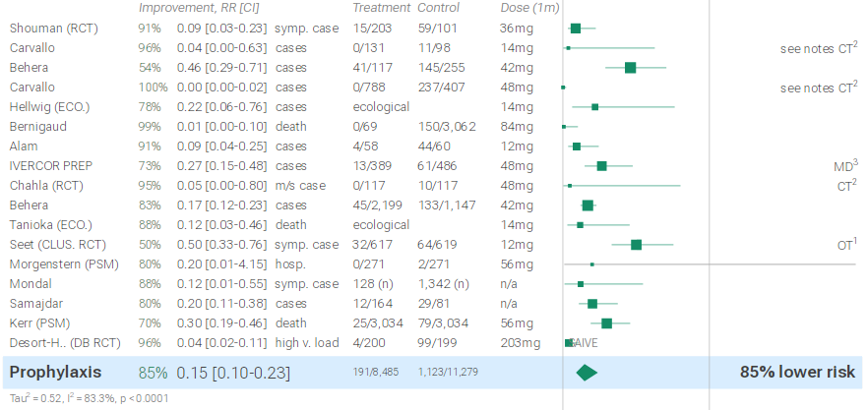
Task: Open the Desort-H.. (DB RCT) study
Action: pyautogui.click(x=65, y=343)
